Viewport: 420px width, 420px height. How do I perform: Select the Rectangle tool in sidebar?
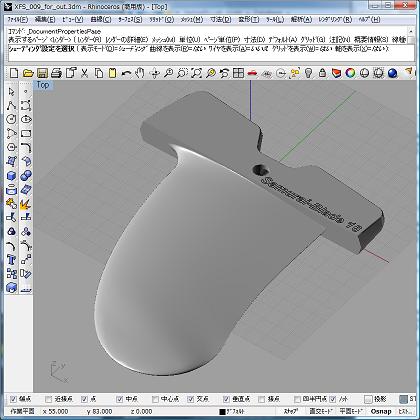click(x=26, y=133)
